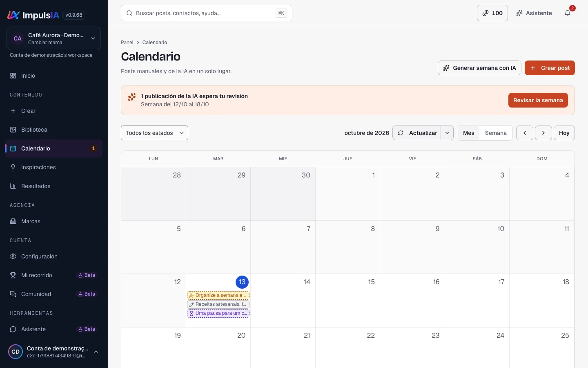588x368 pixels.
Task: Open notifications bell
Action: pyautogui.click(x=568, y=13)
